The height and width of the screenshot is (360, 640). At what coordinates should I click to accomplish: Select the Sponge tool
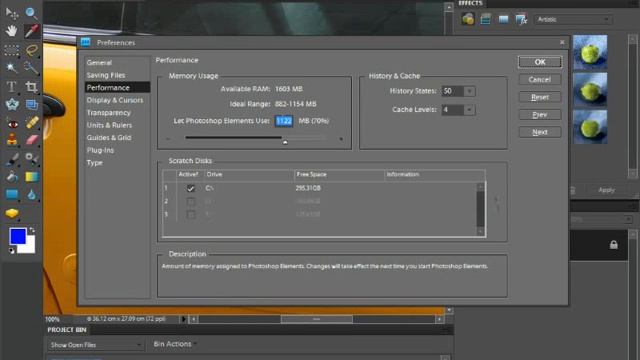click(x=12, y=213)
